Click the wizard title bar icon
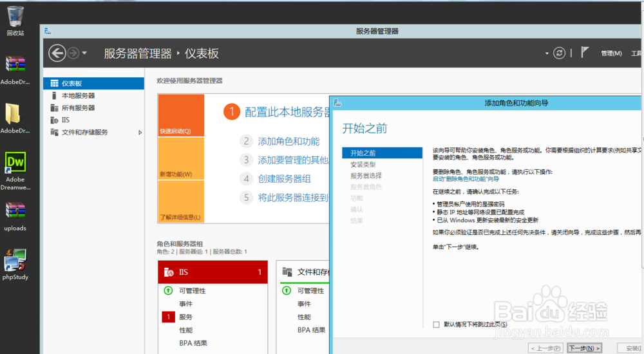This screenshot has width=644, height=354. pyautogui.click(x=337, y=103)
